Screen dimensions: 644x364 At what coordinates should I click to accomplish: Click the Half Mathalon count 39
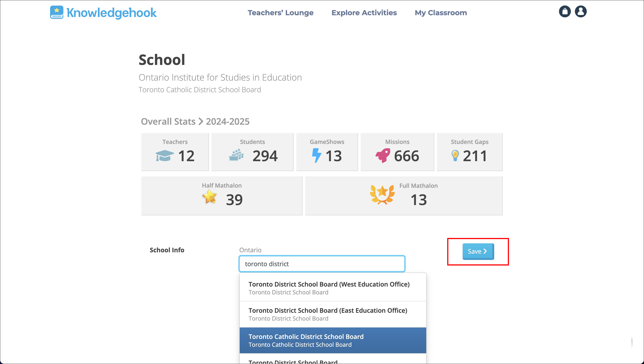pyautogui.click(x=234, y=200)
